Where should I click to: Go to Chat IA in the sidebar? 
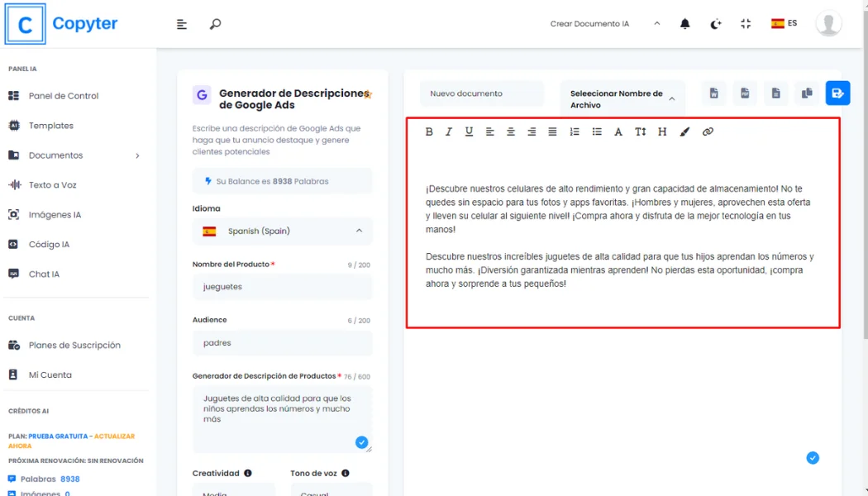click(44, 274)
